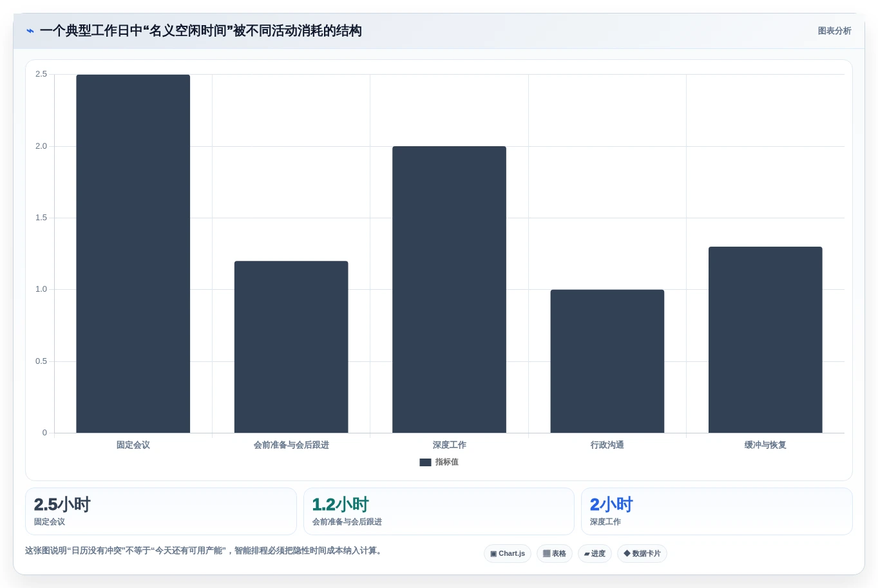Screen dimensions: 878x588
Task: Click the x-axis label 行政沟通
Action: tap(607, 445)
